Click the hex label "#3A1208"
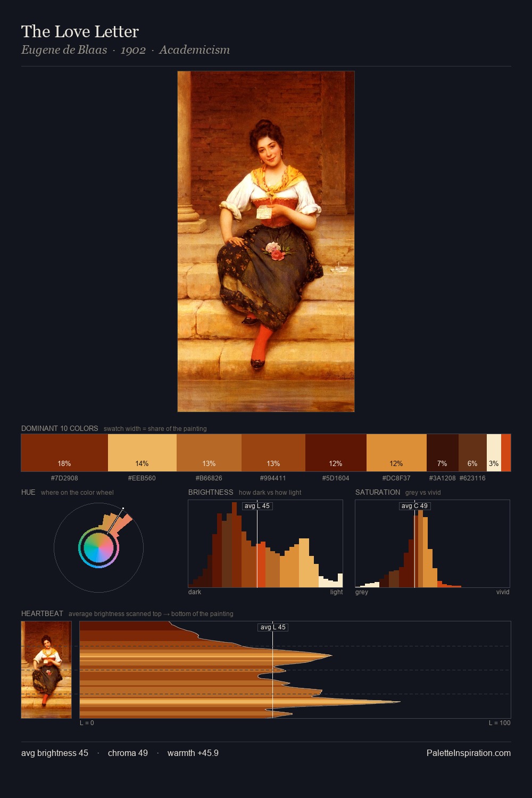 pos(443,478)
